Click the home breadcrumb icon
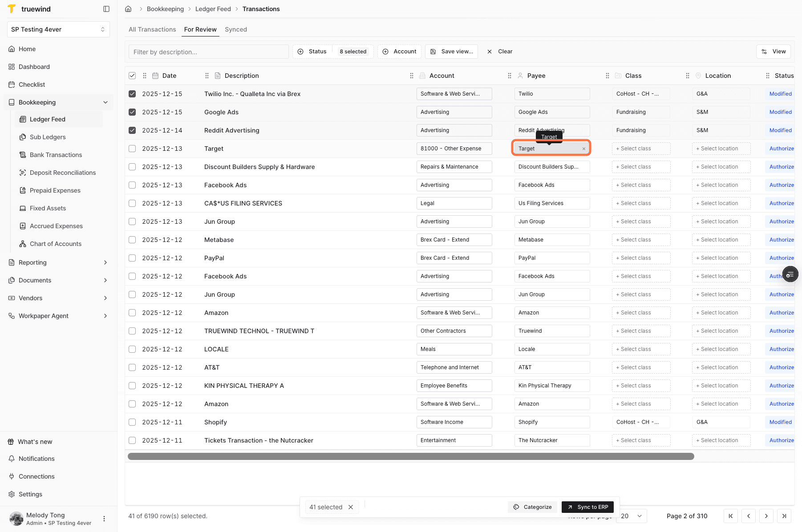Screen dimensions: 802x532 coord(128,9)
